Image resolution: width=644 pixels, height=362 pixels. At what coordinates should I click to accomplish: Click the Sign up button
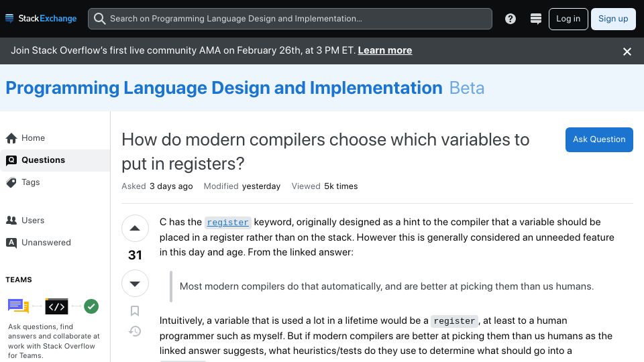tap(612, 19)
